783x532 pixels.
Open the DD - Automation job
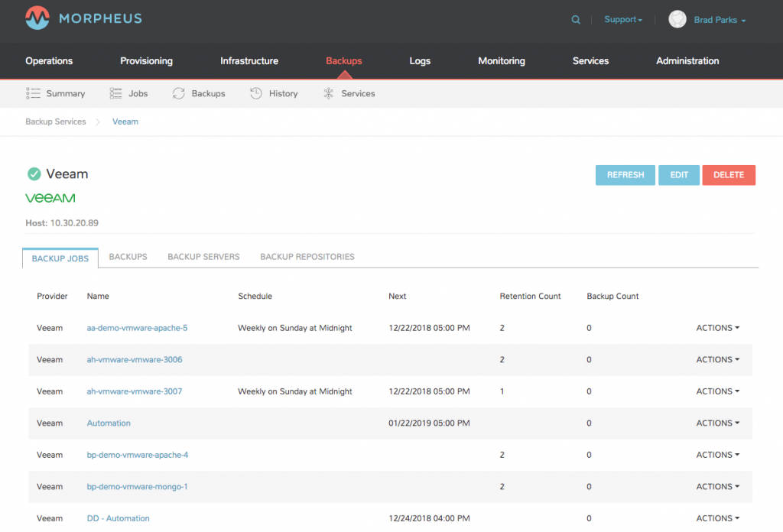click(x=118, y=517)
